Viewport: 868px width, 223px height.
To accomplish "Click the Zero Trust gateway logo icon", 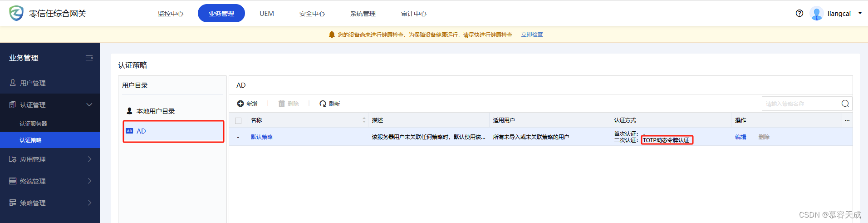I will [16, 13].
